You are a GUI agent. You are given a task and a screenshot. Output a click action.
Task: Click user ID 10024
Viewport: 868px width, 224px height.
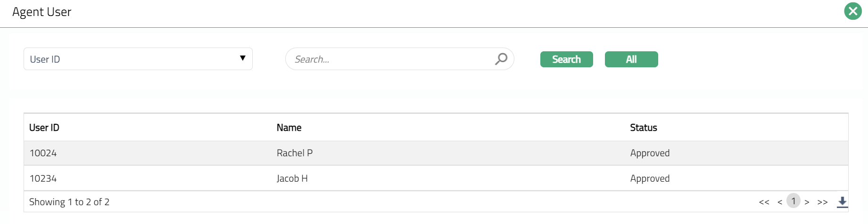tap(43, 153)
